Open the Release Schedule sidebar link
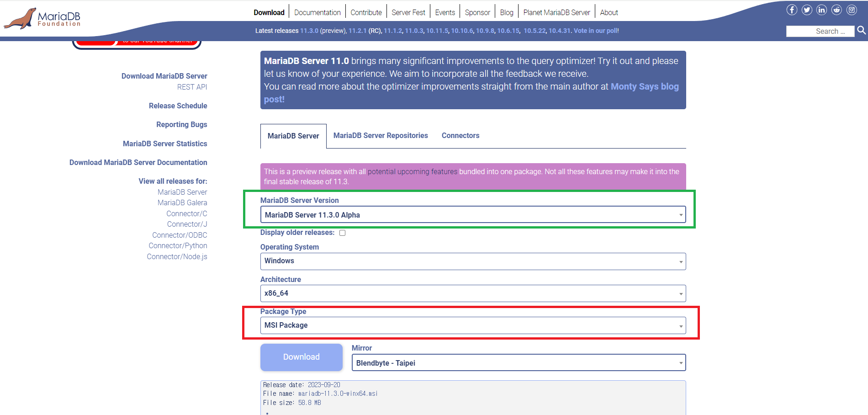Viewport: 868px width, 415px height. 178,106
